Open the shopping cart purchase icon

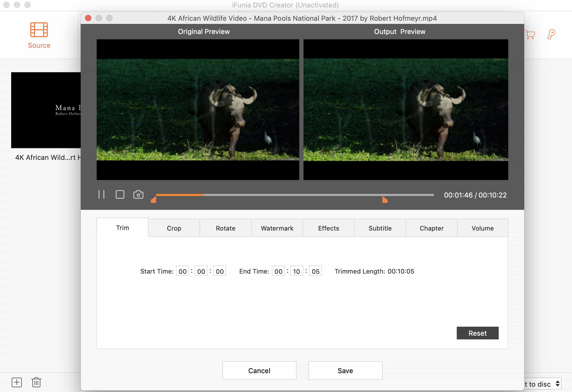(x=530, y=35)
